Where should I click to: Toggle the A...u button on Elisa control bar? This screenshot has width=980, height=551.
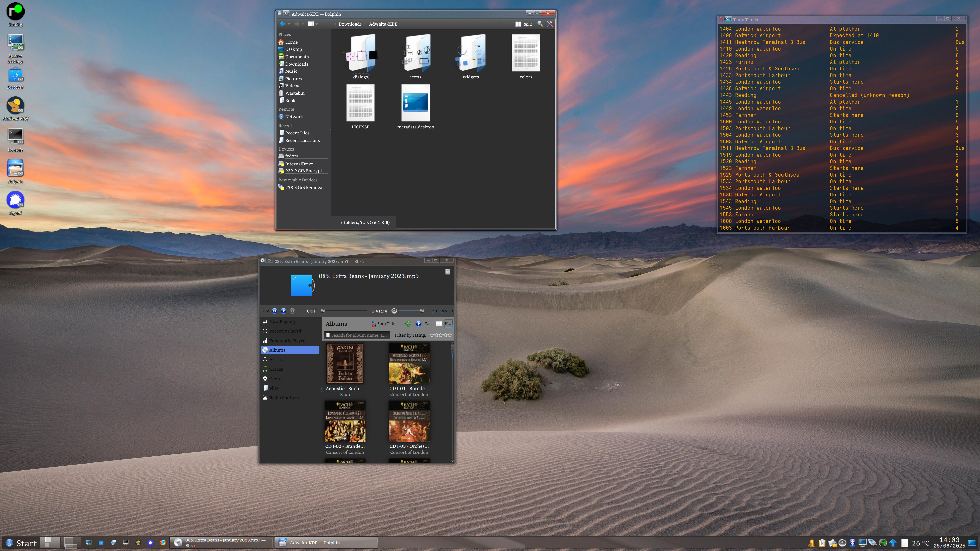coord(449,311)
